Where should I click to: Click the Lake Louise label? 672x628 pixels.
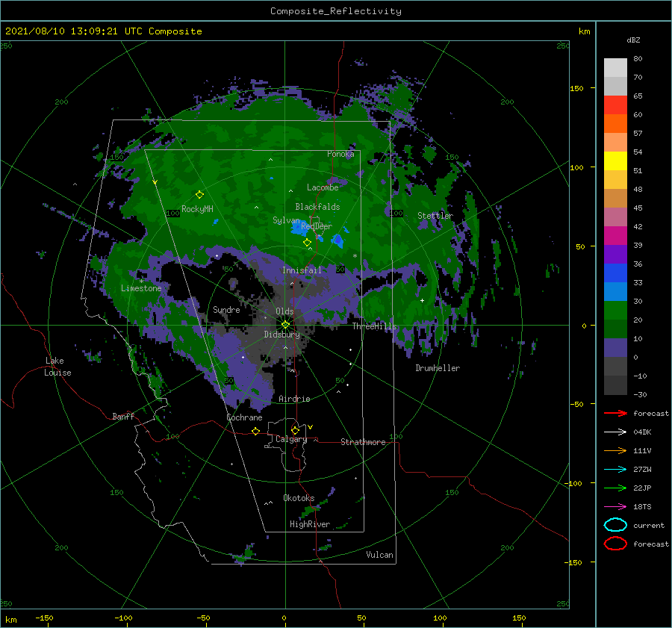click(57, 367)
